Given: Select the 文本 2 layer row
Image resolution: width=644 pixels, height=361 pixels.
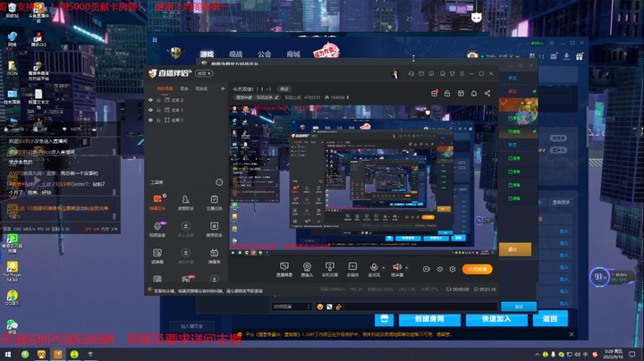Looking at the screenshot, I should [x=186, y=100].
